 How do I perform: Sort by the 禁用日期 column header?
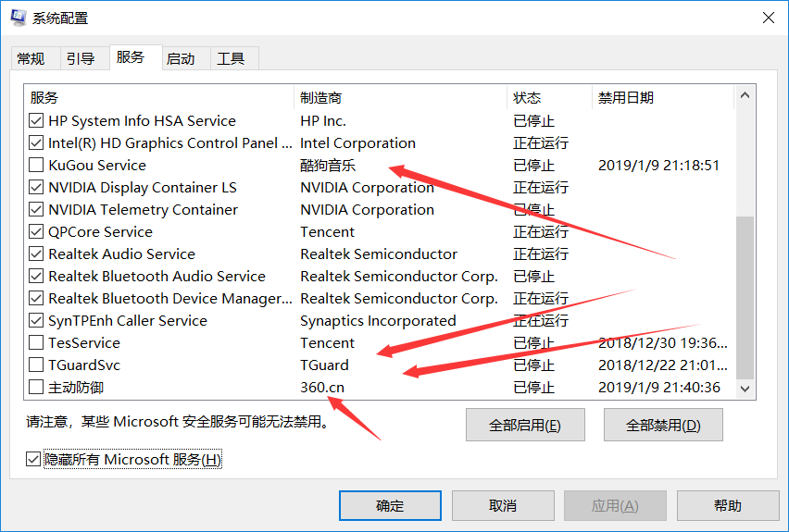tap(663, 97)
